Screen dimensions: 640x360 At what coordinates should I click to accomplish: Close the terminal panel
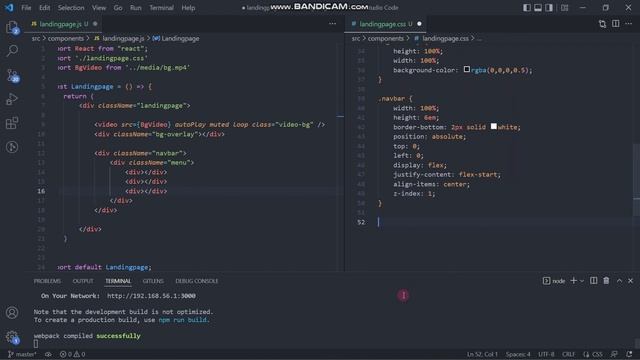[x=630, y=281]
